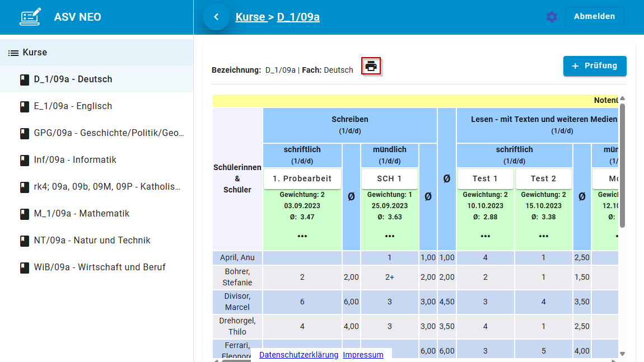Click the printer icon to print
The height and width of the screenshot is (362, 644).
371,65
